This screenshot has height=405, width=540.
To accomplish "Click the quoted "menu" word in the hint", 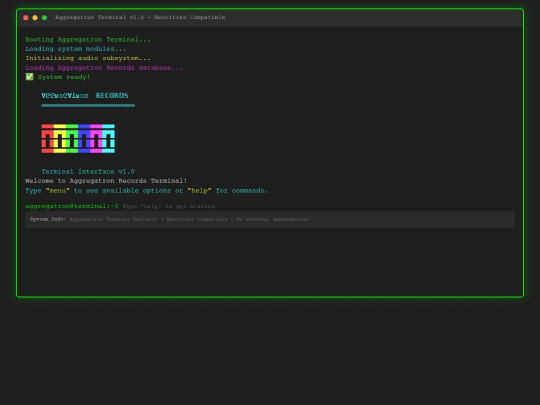I will pyautogui.click(x=58, y=190).
